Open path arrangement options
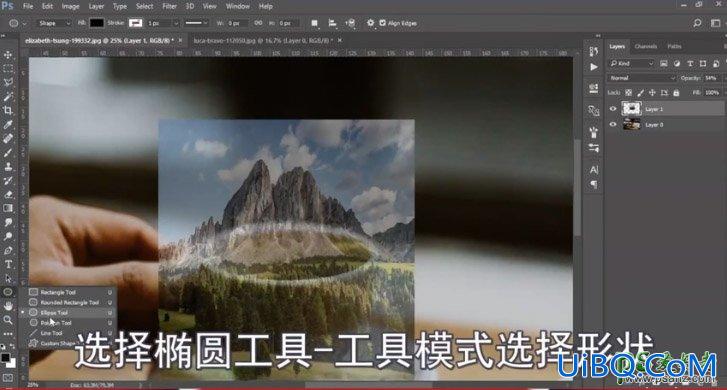 pyautogui.click(x=351, y=23)
